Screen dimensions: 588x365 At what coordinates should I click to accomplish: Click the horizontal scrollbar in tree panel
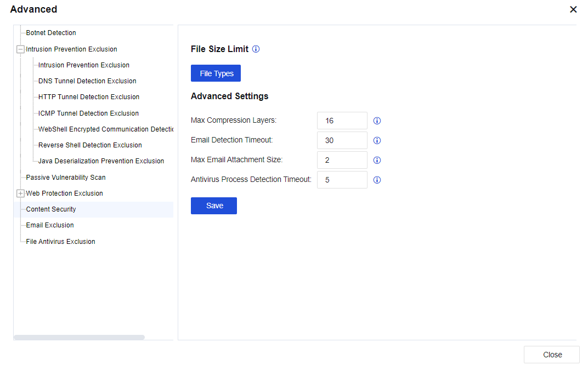(79, 337)
